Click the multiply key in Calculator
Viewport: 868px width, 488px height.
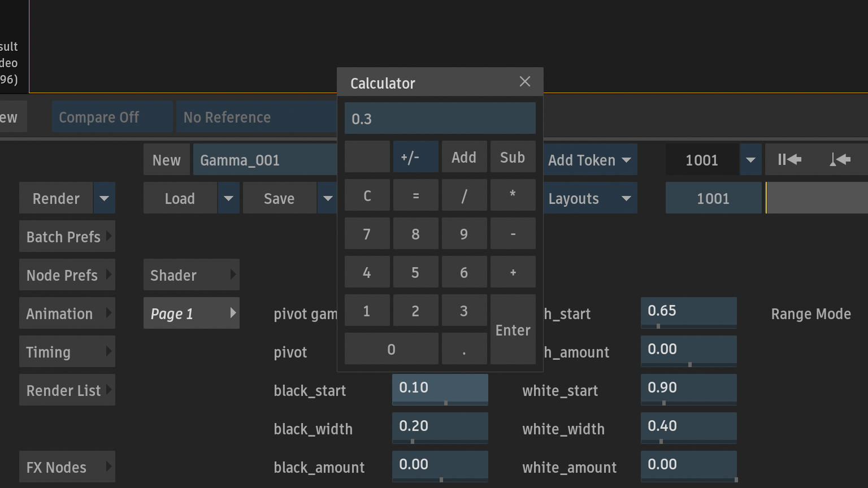click(513, 195)
